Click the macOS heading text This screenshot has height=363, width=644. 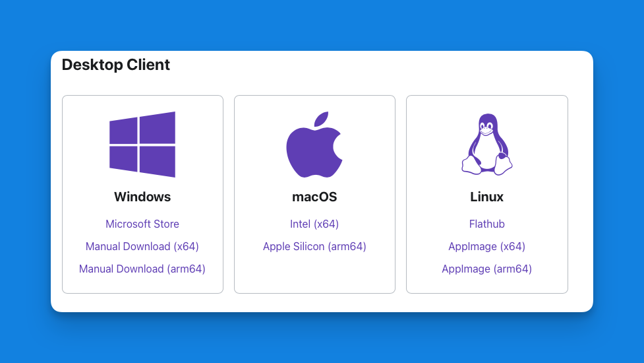(x=314, y=197)
